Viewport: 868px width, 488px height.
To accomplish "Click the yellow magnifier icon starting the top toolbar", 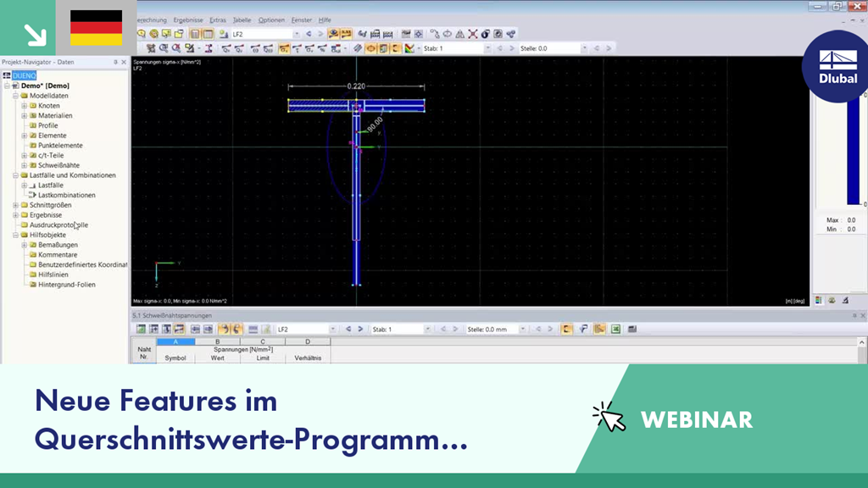I will click(x=142, y=34).
